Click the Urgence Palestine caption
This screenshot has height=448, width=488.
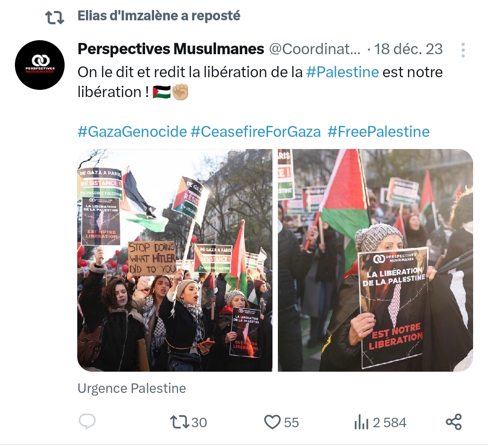(x=131, y=388)
